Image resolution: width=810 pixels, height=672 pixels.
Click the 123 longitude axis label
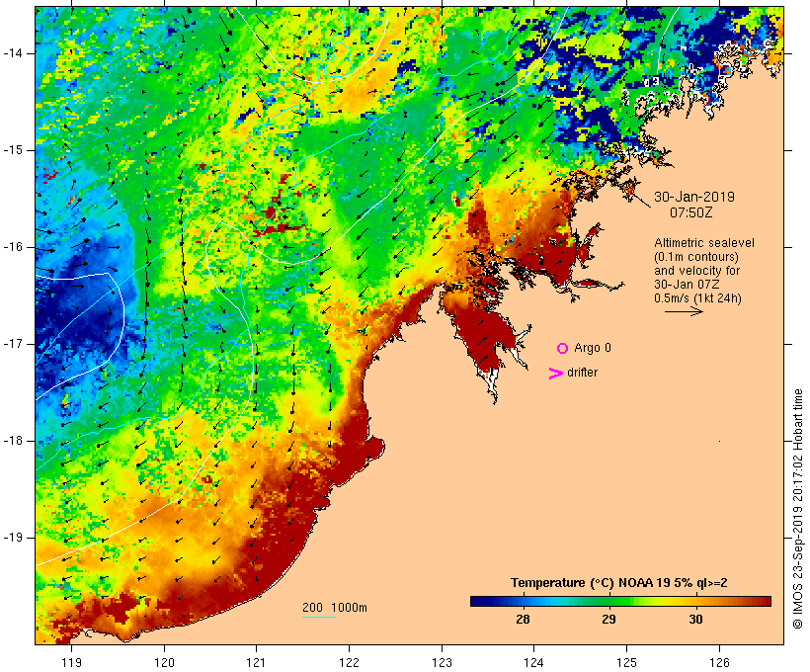(x=442, y=662)
